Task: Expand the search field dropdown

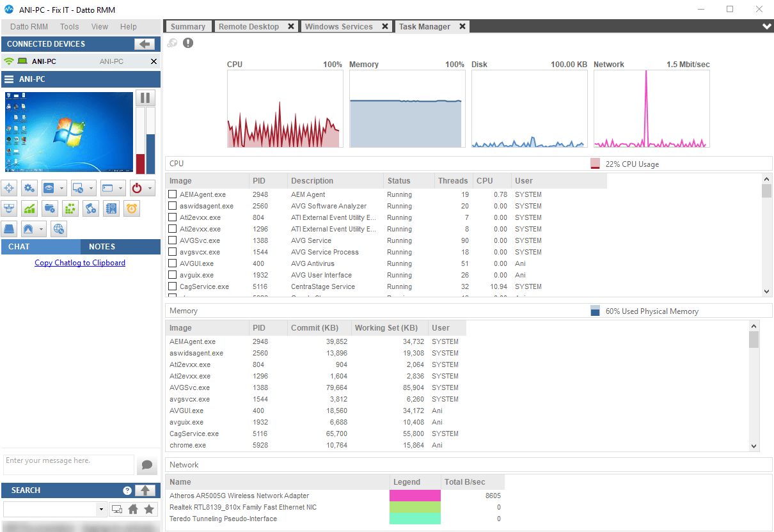Action: [101, 508]
